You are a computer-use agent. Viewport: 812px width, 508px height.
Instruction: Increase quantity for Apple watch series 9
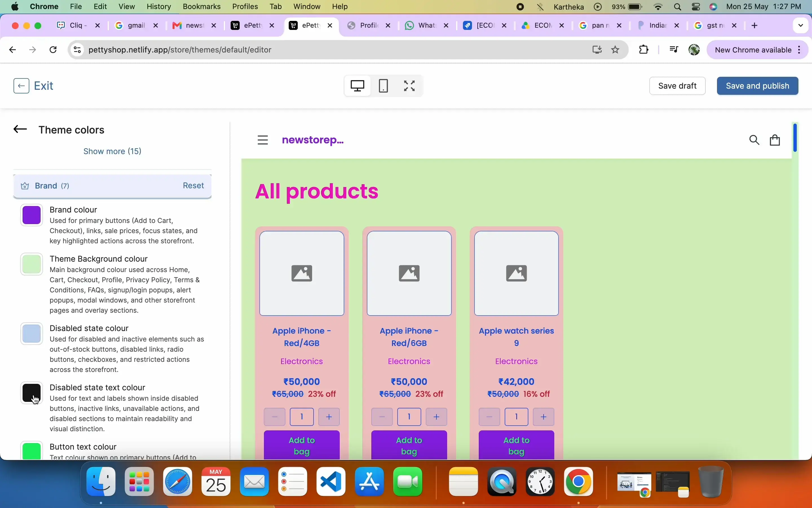(544, 417)
